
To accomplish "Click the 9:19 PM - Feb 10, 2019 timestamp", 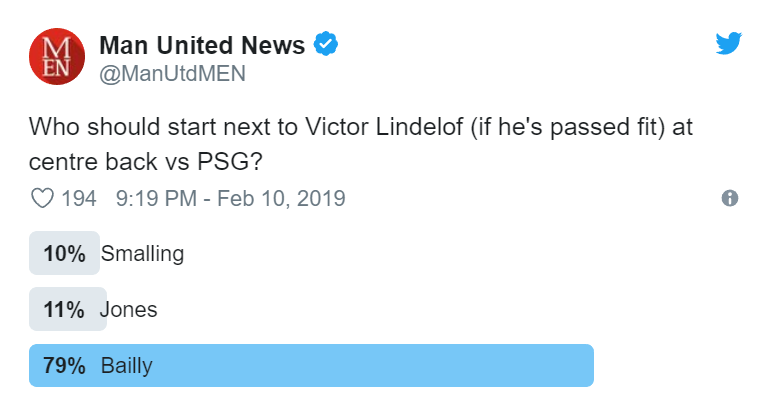I will tap(231, 198).
